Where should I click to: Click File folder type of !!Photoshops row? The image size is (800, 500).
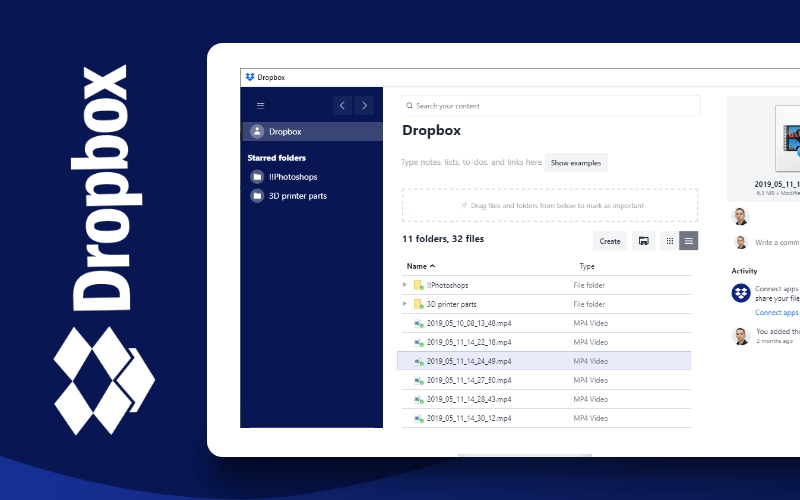coord(589,285)
